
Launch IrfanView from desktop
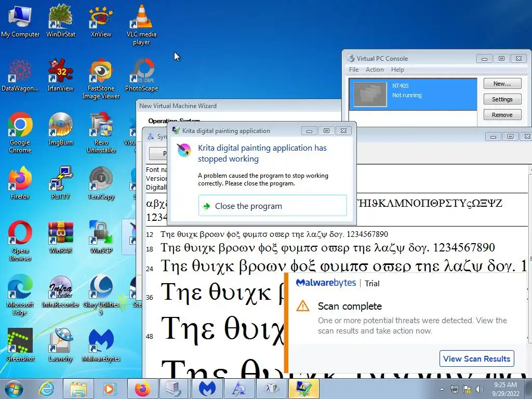point(60,75)
